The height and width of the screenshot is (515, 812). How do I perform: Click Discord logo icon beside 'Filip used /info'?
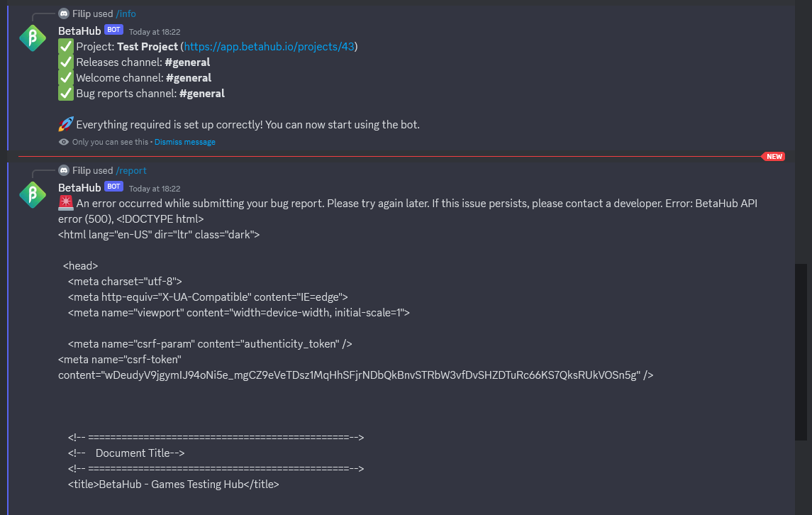[x=64, y=13]
